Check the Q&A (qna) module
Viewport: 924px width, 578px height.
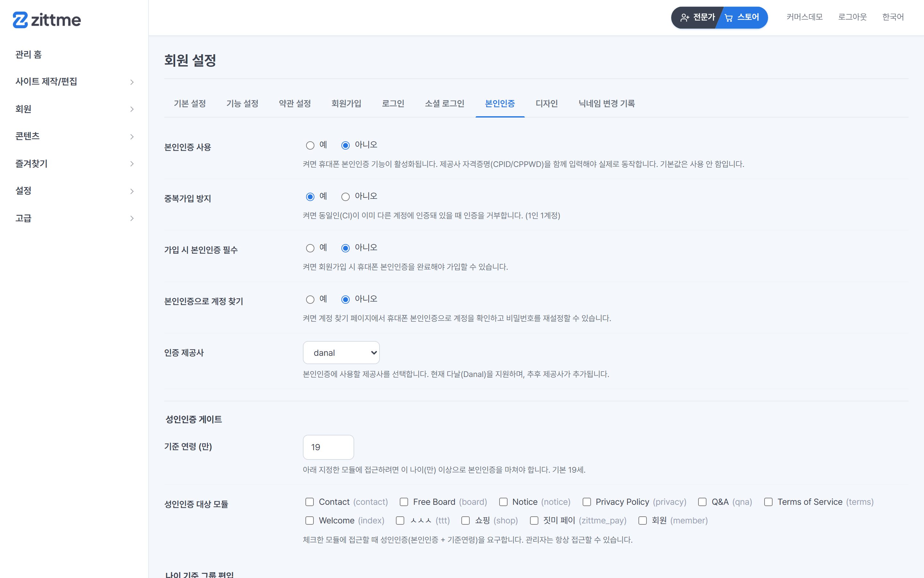(x=702, y=502)
